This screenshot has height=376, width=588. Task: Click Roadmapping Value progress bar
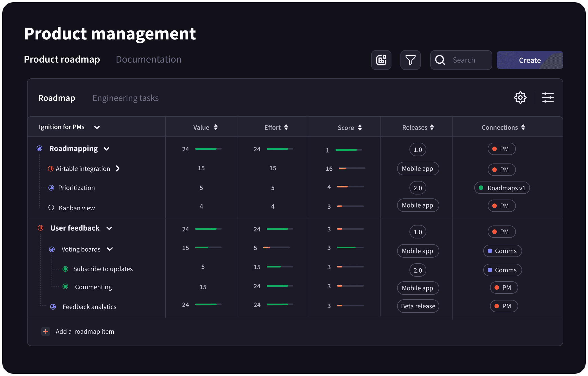pos(208,149)
